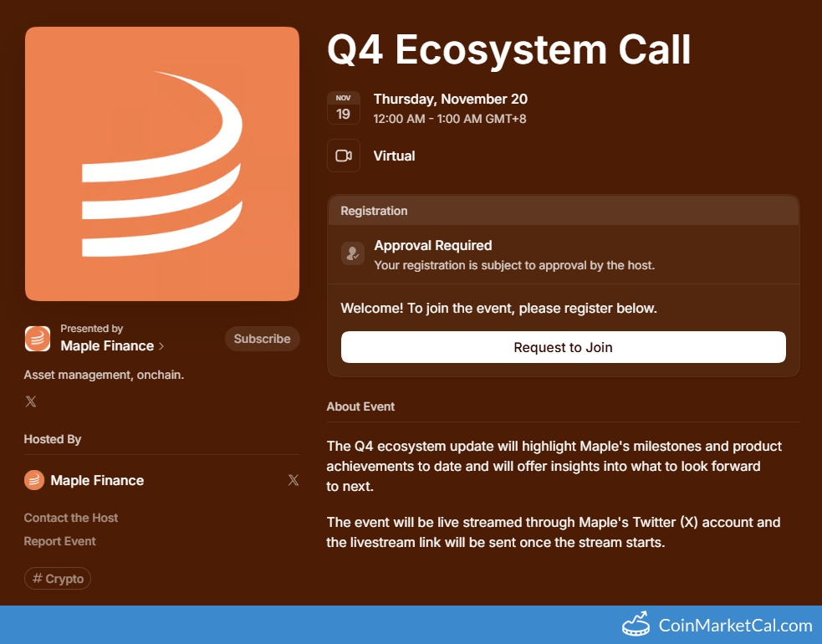Subscribe to Maple Finance
The height and width of the screenshot is (644, 822).
pos(262,339)
